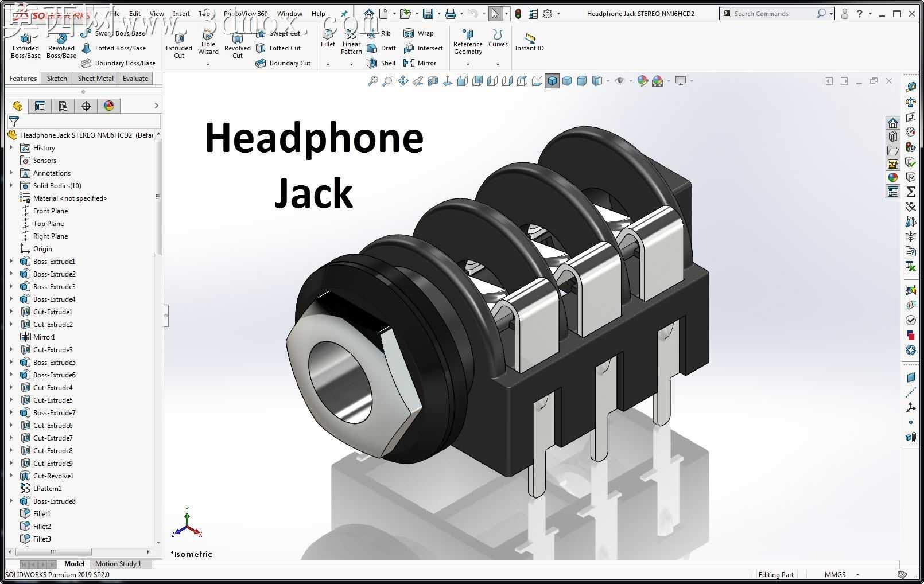This screenshot has width=924, height=584.
Task: Click the Mirror button
Action: pos(420,63)
